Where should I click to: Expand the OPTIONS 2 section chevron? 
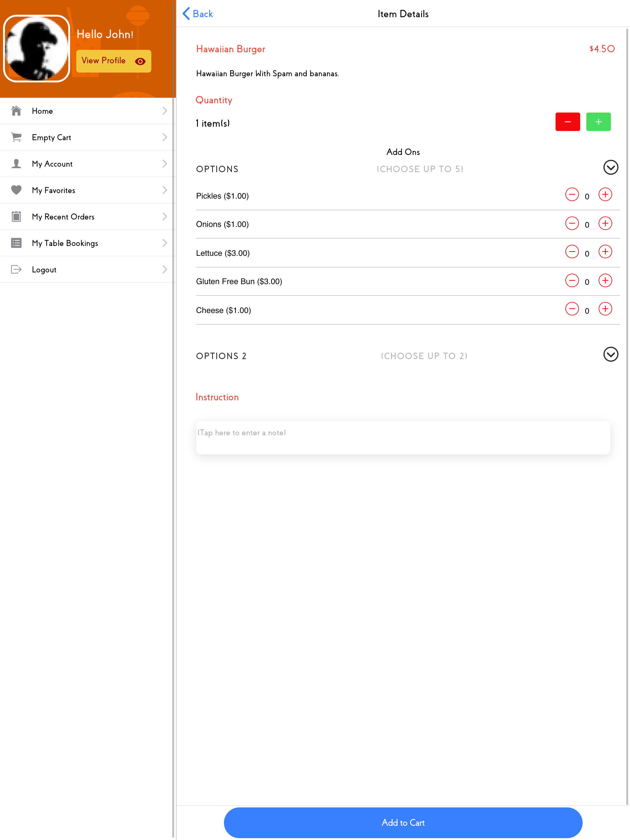pos(611,354)
